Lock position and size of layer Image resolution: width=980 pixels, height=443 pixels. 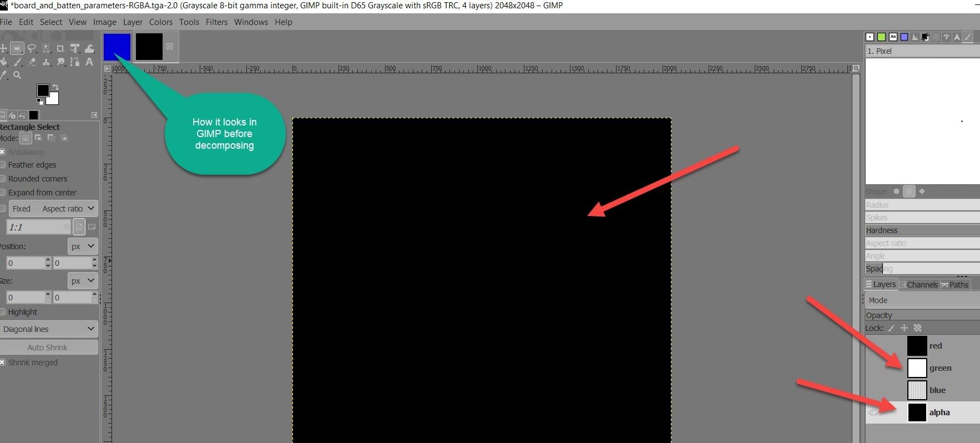(904, 328)
